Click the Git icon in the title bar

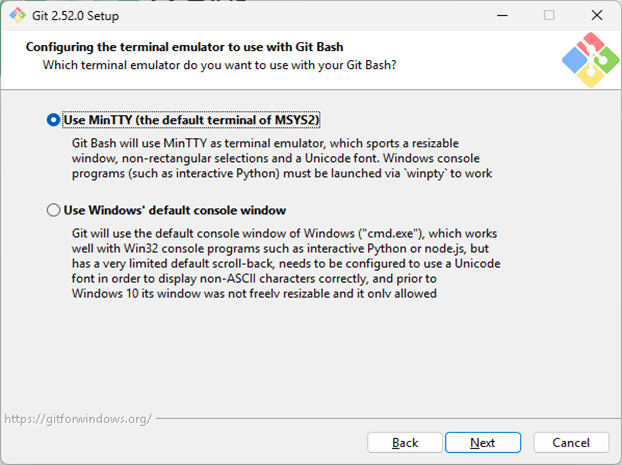click(x=17, y=15)
